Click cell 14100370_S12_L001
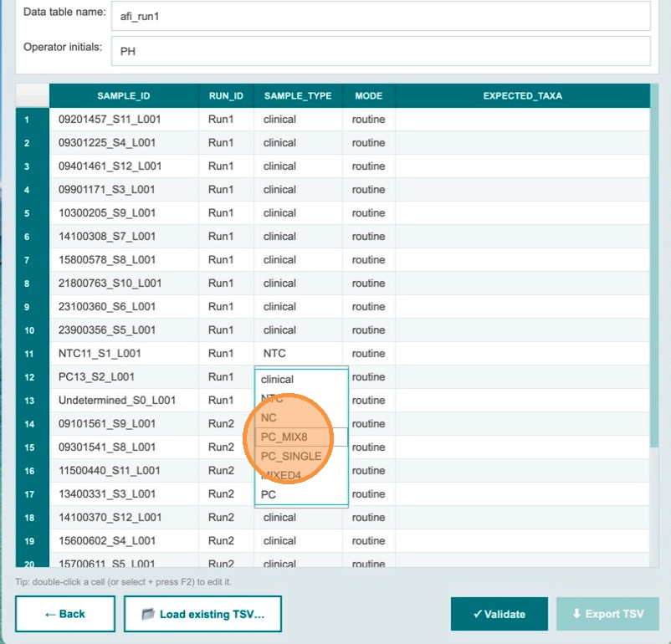The image size is (671, 644). point(124,518)
